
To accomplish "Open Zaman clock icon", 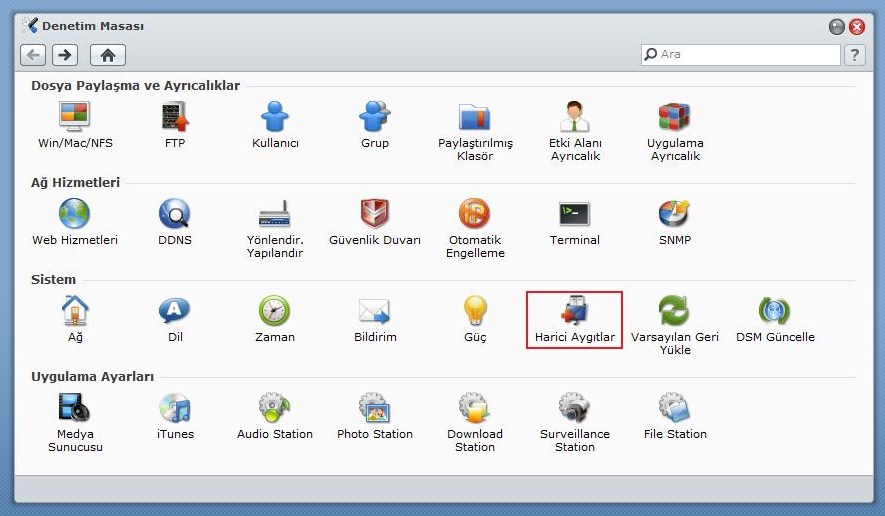I will (275, 311).
